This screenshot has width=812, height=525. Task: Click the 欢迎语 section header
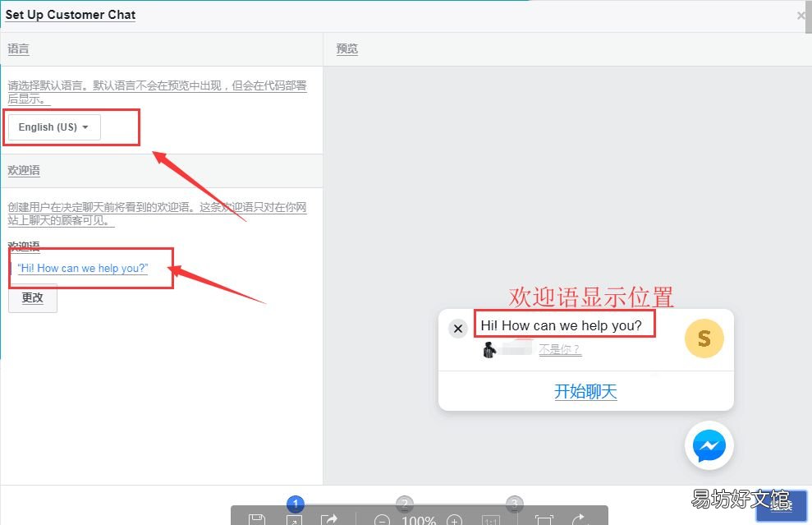(24, 171)
